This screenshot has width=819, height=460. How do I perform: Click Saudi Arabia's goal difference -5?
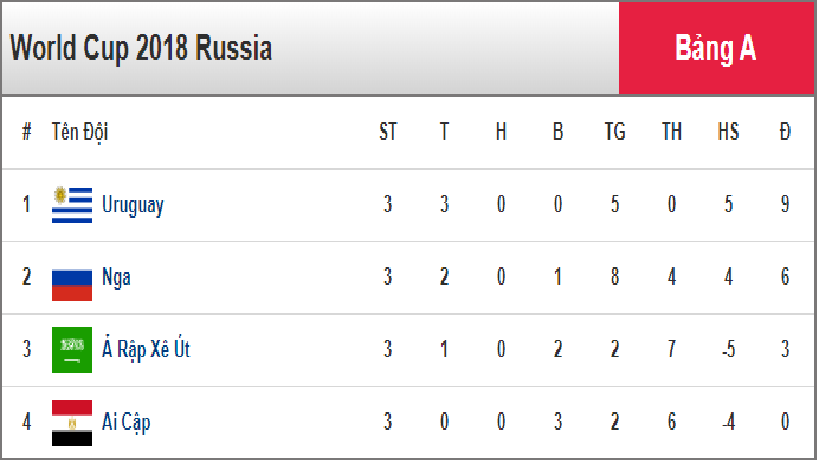coord(729,349)
